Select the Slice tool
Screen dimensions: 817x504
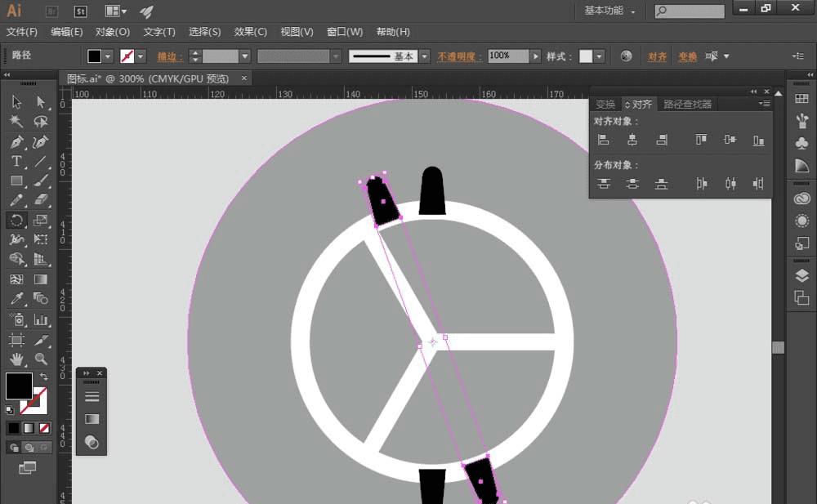point(41,340)
